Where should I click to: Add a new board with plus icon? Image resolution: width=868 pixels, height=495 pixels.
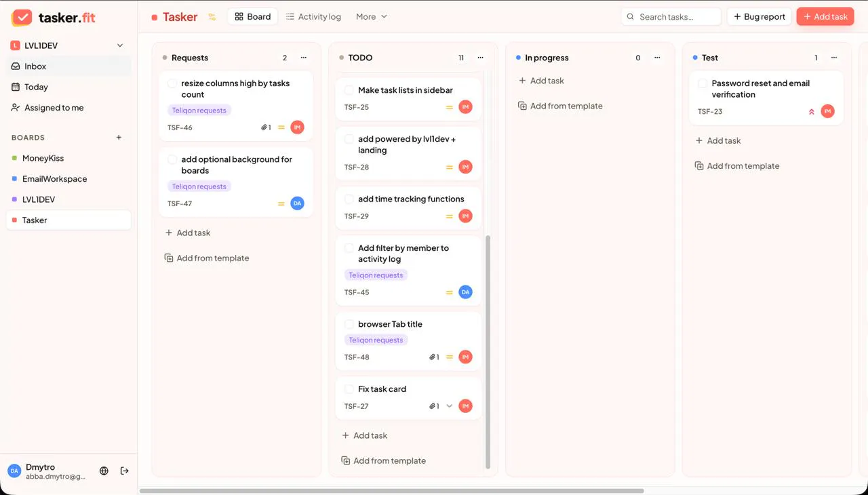119,138
